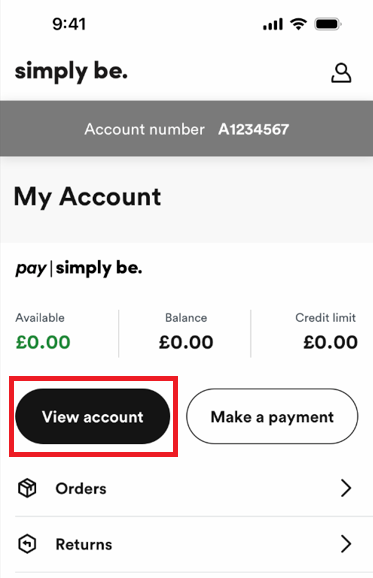Open the user profile icon
Screen dimensions: 373x578
click(x=341, y=73)
